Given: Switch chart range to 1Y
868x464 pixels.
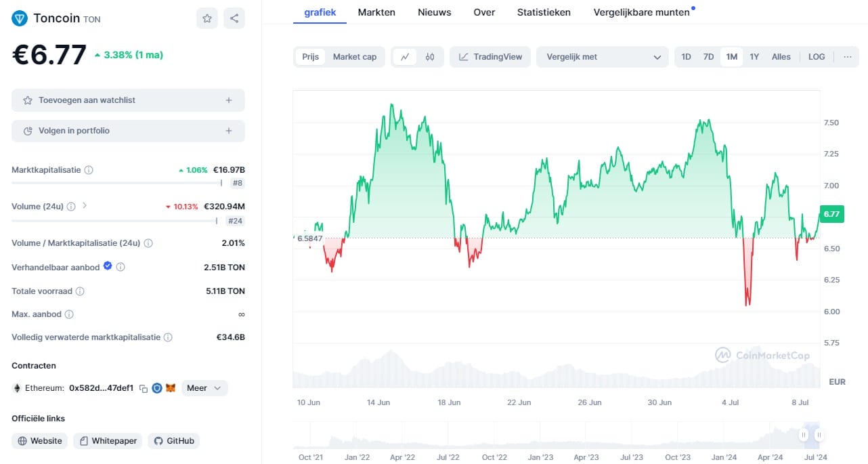Looking at the screenshot, I should click(x=754, y=57).
